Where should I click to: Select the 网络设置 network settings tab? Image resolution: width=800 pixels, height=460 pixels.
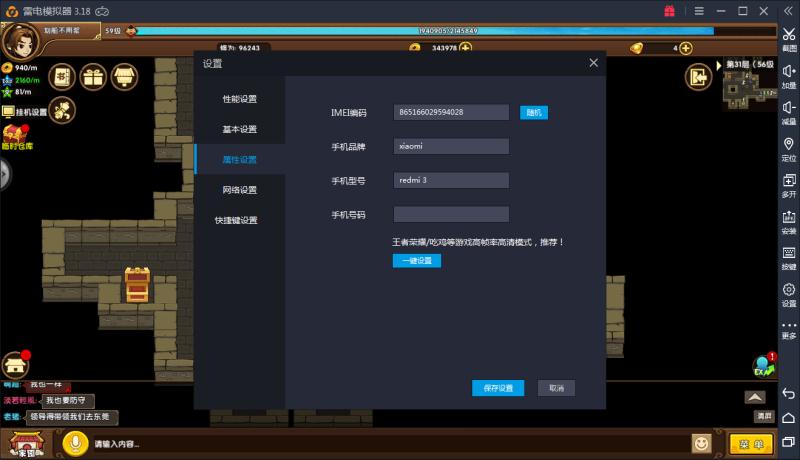point(239,190)
